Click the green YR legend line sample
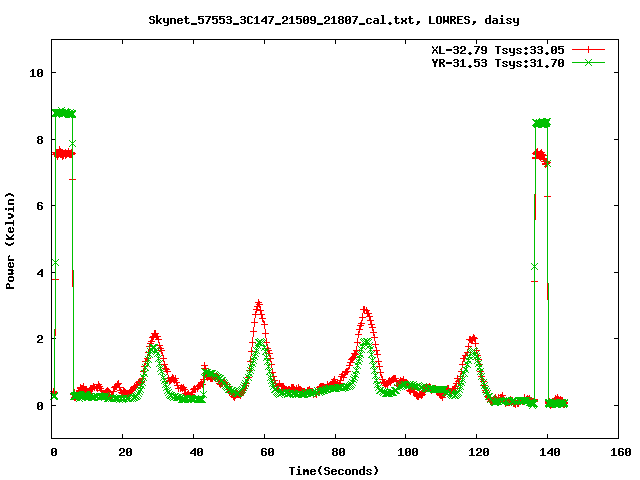Screen dimensions: 640x480 click(588, 62)
